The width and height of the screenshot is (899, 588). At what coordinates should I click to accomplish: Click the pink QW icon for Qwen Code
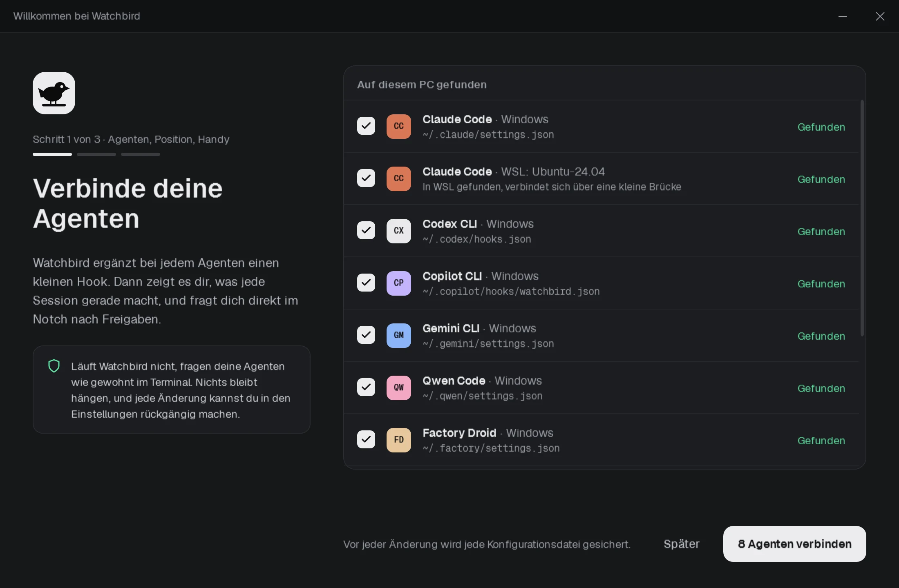click(399, 388)
